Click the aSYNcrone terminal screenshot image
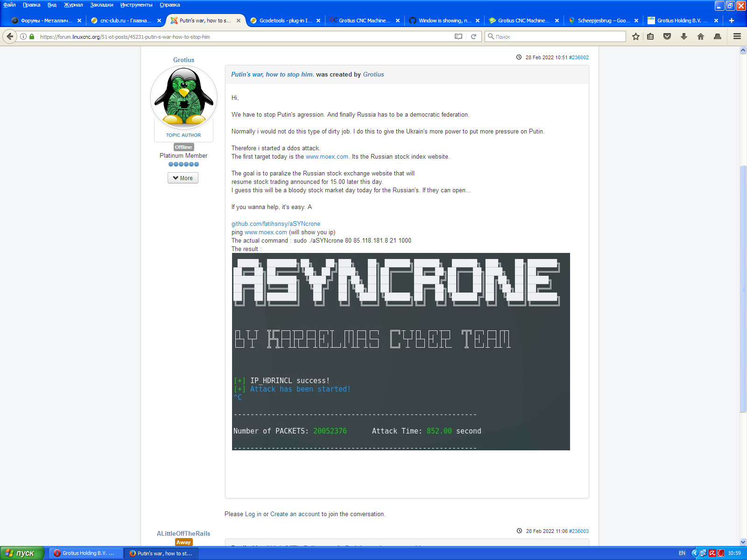 coord(401,351)
